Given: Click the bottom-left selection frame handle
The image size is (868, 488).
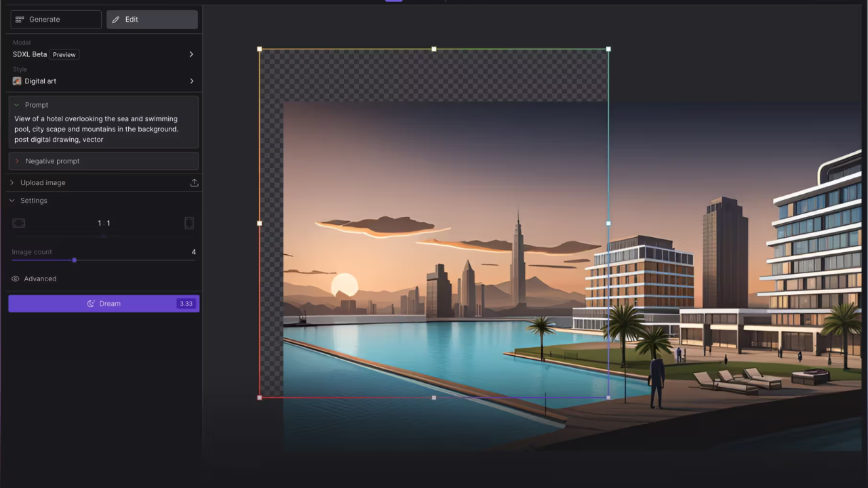Looking at the screenshot, I should (260, 397).
